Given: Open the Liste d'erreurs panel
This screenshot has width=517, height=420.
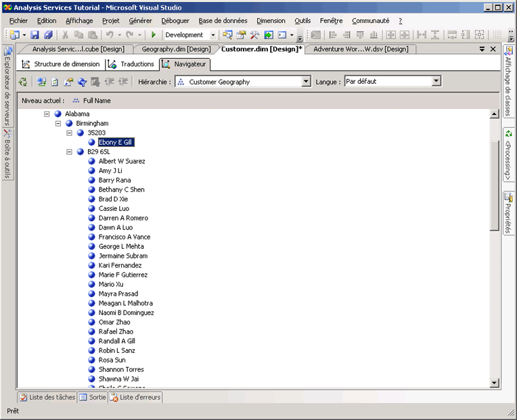Looking at the screenshot, I should [x=135, y=397].
